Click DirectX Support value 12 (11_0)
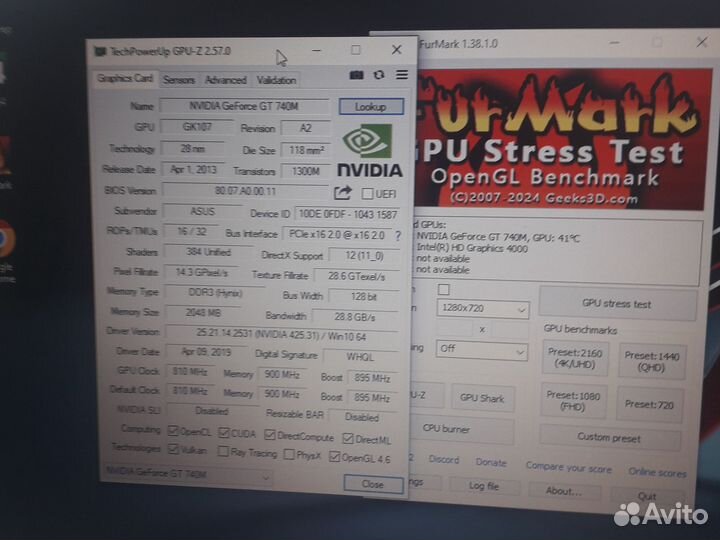The width and height of the screenshot is (720, 540). (x=364, y=256)
